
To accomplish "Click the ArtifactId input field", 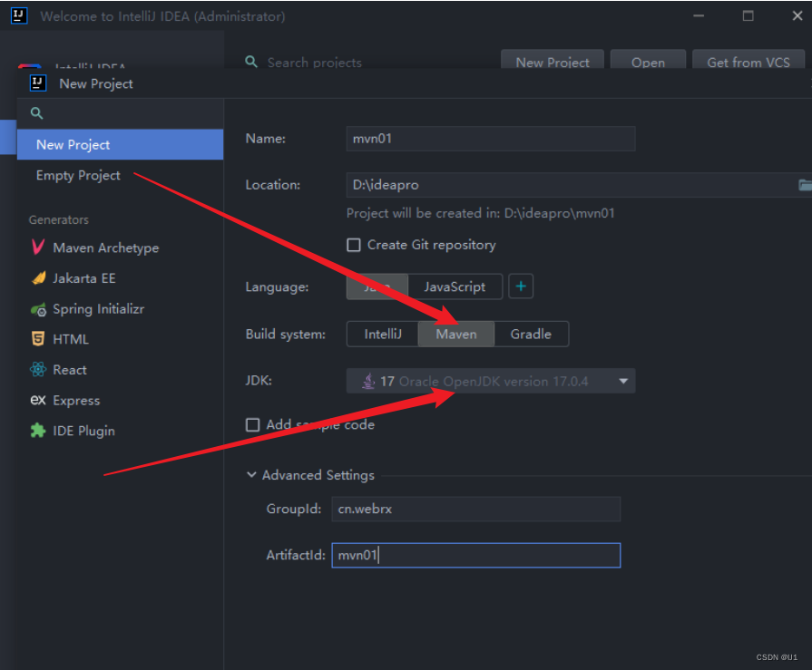I will tap(476, 555).
